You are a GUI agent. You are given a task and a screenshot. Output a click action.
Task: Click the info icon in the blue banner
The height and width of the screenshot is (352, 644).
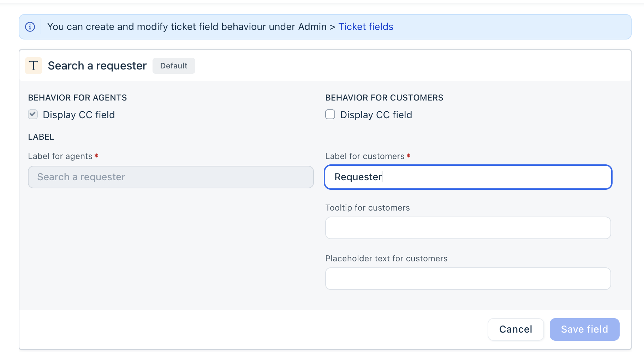(x=30, y=27)
